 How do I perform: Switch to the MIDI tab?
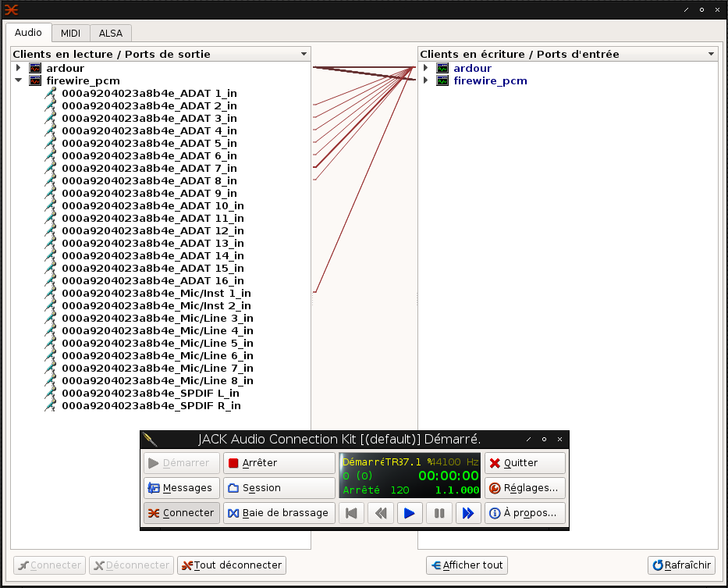70,33
